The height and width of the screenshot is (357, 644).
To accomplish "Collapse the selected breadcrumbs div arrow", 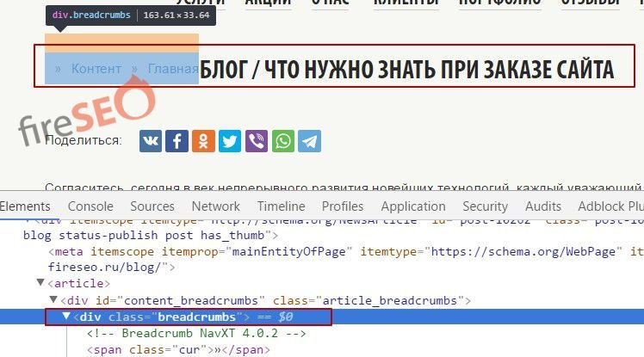I will pyautogui.click(x=66, y=317).
